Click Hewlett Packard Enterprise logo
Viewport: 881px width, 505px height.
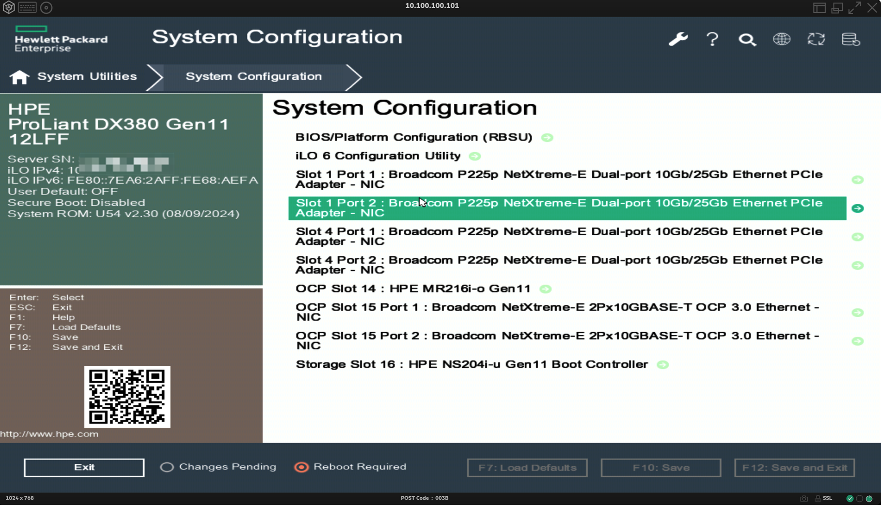coord(61,39)
